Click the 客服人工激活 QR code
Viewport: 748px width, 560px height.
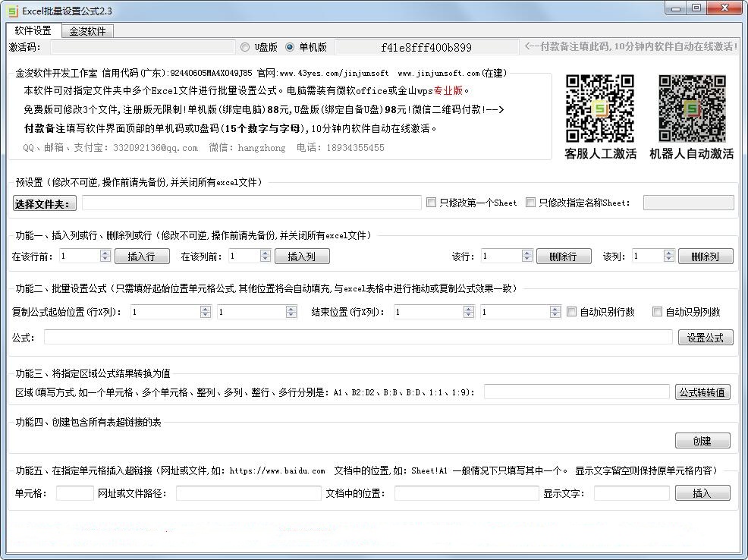coord(599,109)
